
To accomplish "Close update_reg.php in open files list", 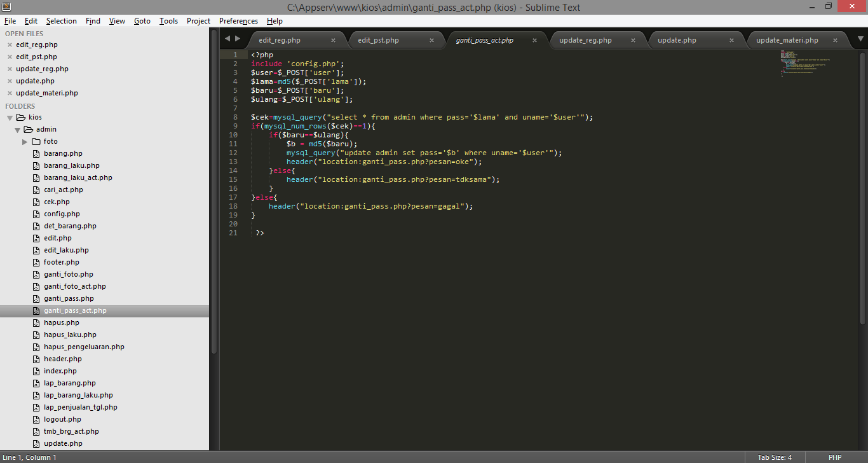I will coord(10,69).
